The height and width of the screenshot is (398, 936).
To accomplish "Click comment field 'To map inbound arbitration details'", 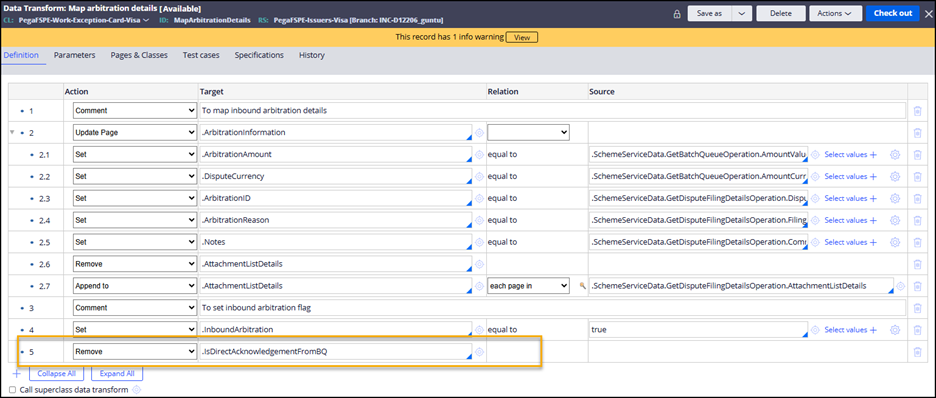I will click(x=553, y=111).
